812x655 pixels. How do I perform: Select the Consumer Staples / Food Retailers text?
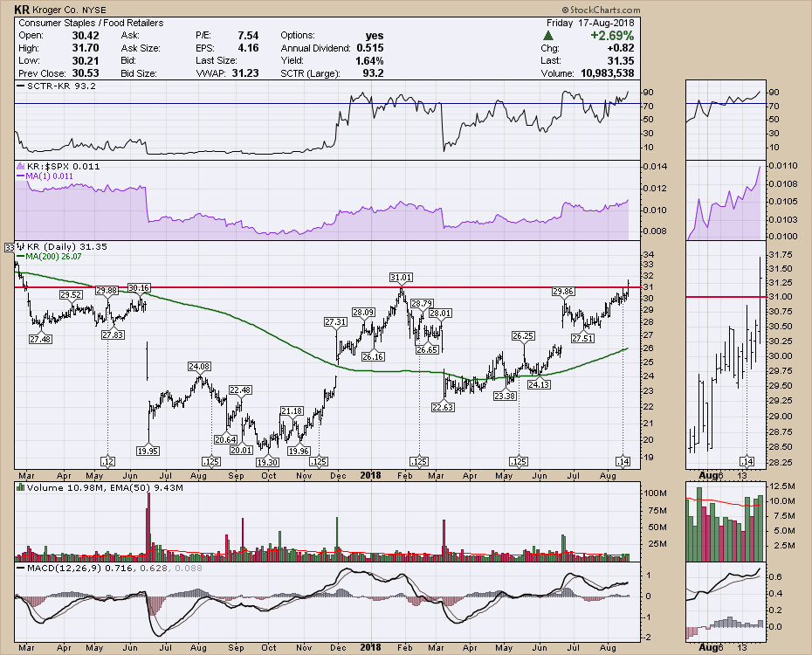coord(91,23)
